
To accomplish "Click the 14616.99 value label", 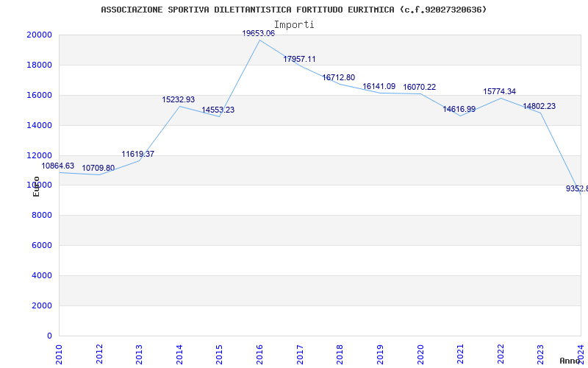I will 459,109.
